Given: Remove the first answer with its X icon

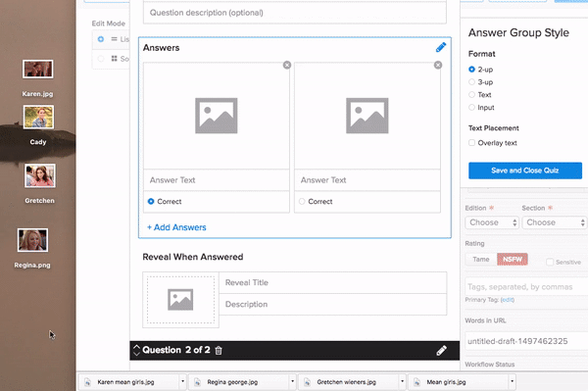Looking at the screenshot, I should (287, 66).
